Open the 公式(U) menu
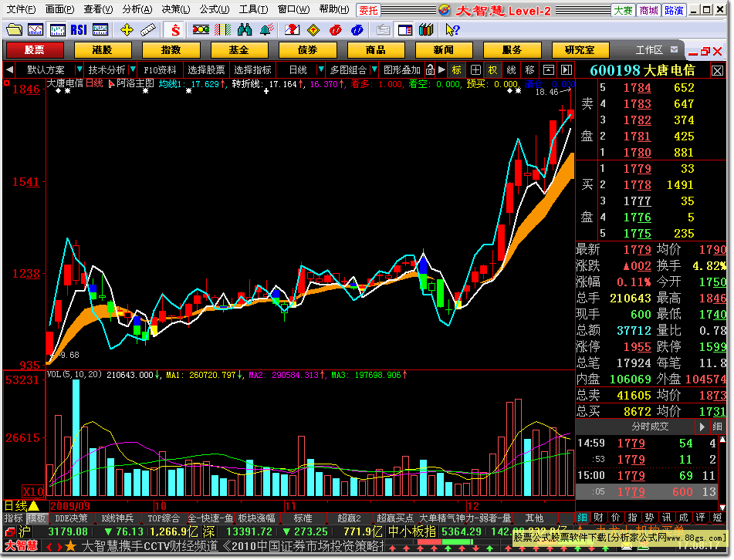The image size is (734, 560). point(215,9)
